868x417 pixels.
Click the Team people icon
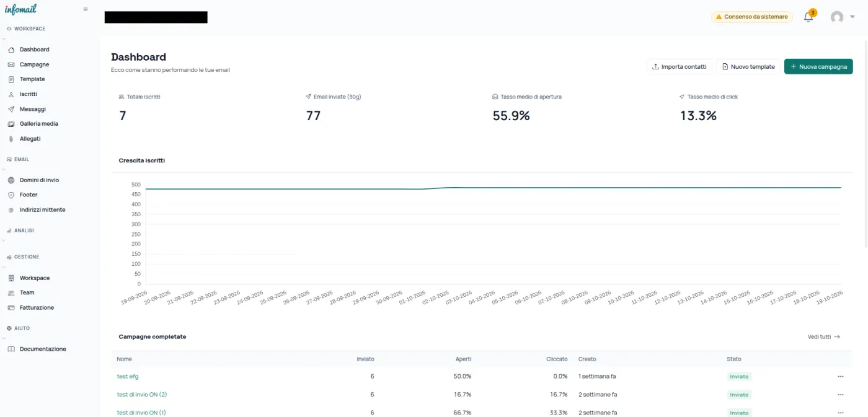[11, 292]
